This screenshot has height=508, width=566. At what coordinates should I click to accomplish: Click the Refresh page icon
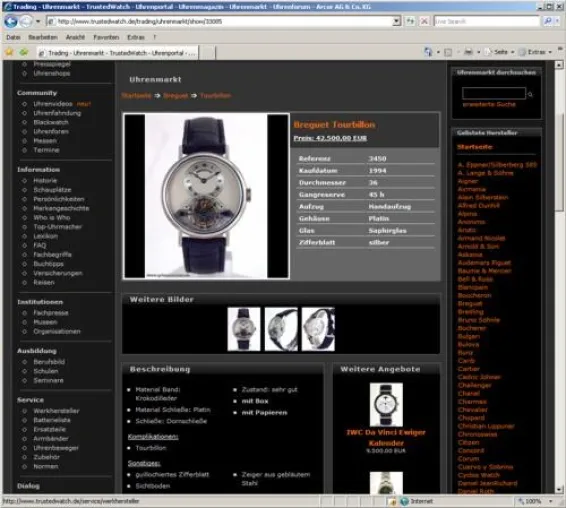[x=410, y=22]
